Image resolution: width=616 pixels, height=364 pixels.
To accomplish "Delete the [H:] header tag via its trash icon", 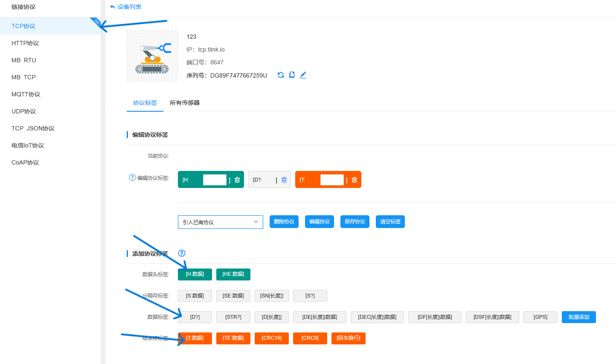I will pos(237,179).
